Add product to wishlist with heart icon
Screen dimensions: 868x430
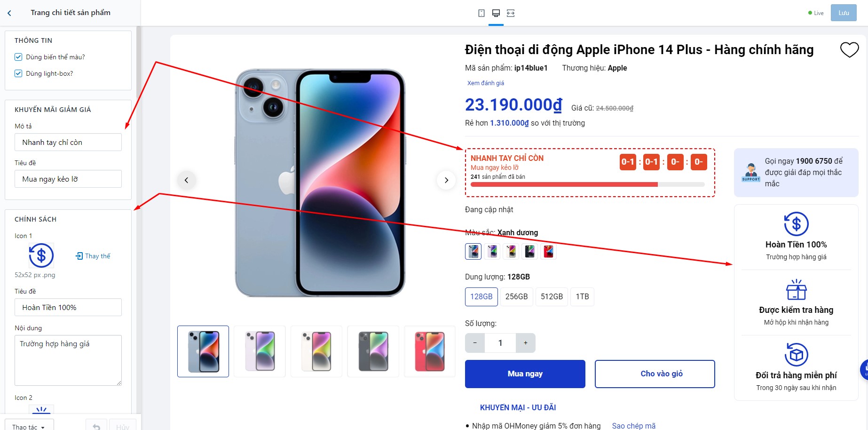click(849, 49)
